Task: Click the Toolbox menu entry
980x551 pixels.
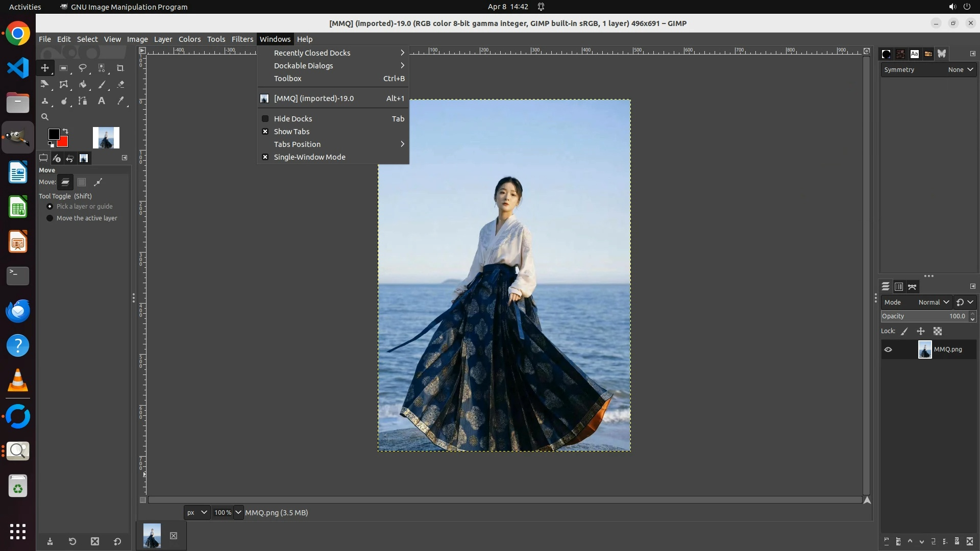Action: tap(288, 79)
